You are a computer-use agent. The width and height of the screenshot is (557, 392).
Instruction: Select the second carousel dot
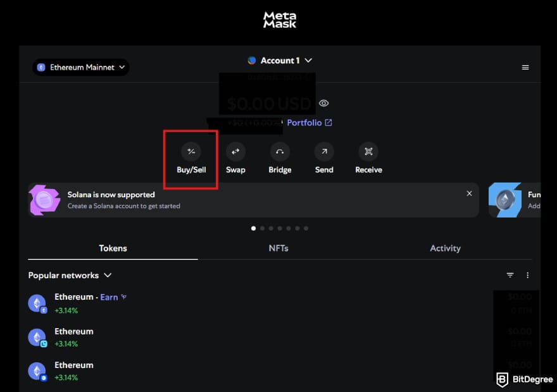(262, 228)
